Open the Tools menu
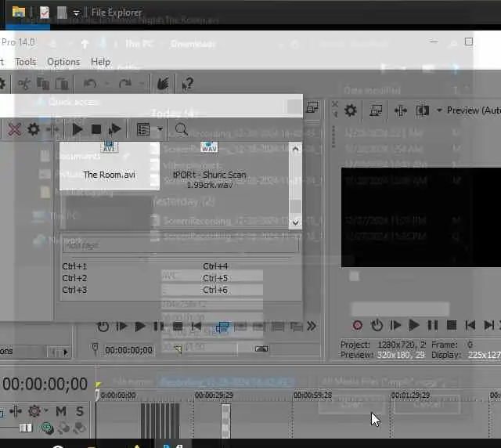 tap(26, 62)
